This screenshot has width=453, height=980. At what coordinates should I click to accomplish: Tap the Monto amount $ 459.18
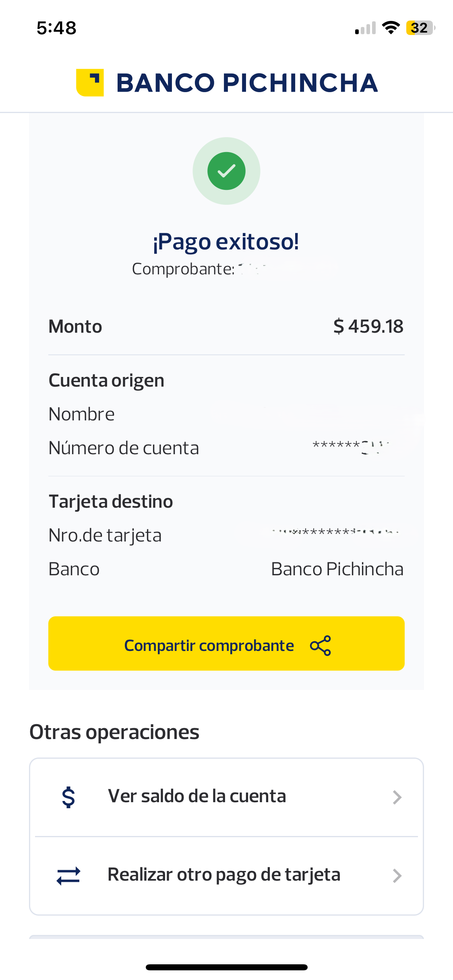368,326
